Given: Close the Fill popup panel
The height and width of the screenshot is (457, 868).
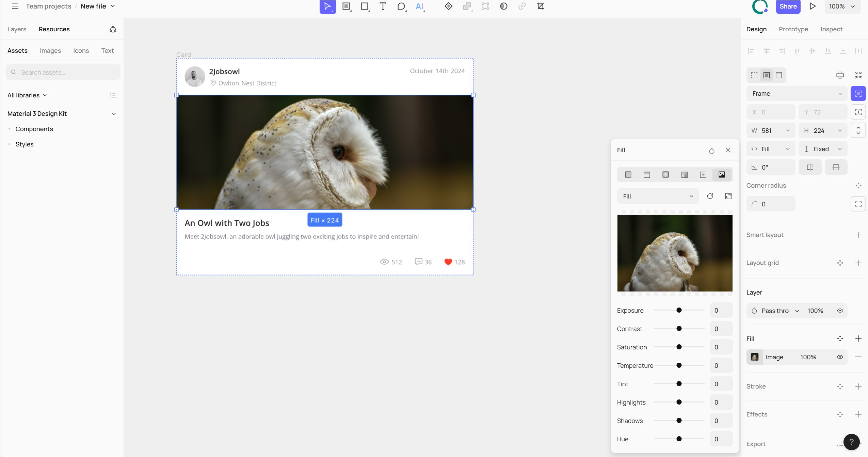Looking at the screenshot, I should point(728,150).
